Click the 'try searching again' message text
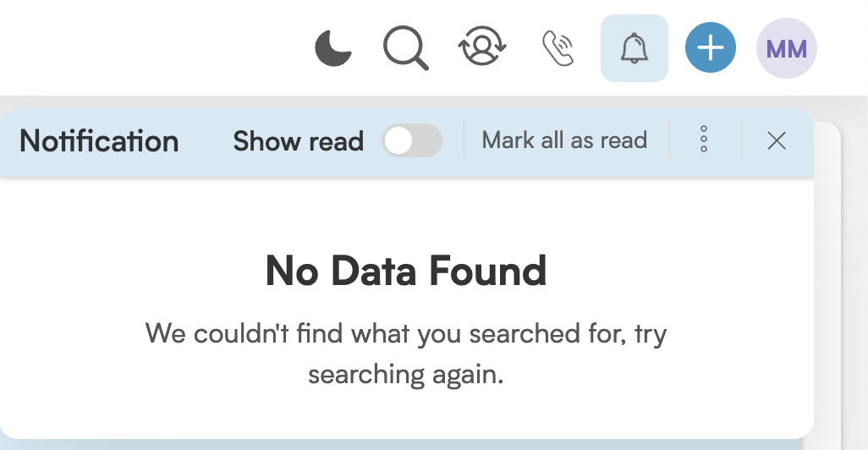 point(406,354)
